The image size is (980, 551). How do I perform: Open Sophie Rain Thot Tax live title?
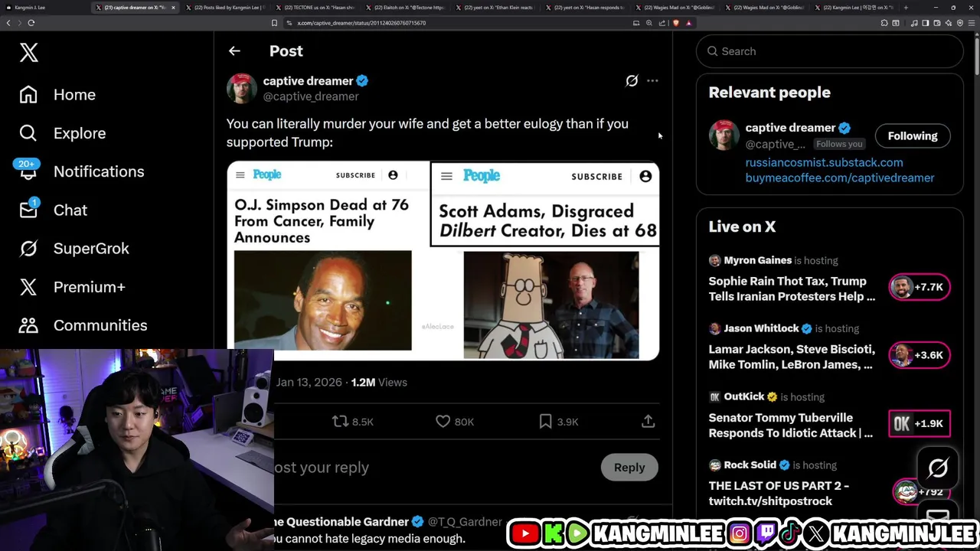click(x=792, y=289)
